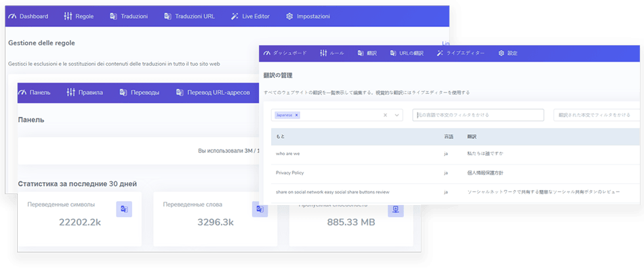The height and width of the screenshot is (268, 644).
Task: Click the Правила sliders icon
Action: [x=71, y=92]
